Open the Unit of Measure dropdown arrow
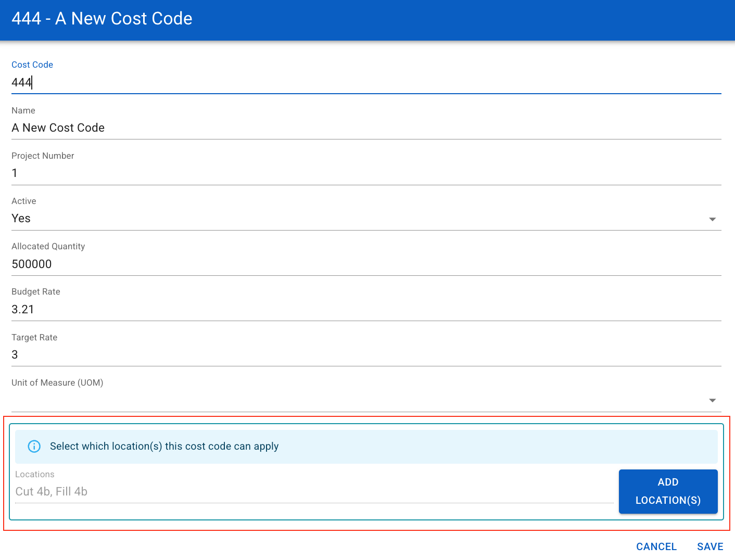This screenshot has height=560, width=735. 712,400
